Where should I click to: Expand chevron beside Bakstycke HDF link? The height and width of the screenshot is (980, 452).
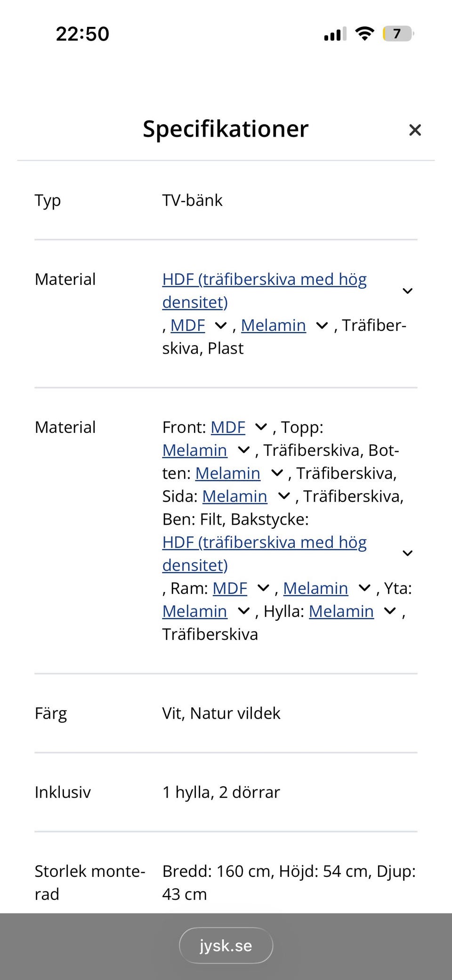coord(408,553)
